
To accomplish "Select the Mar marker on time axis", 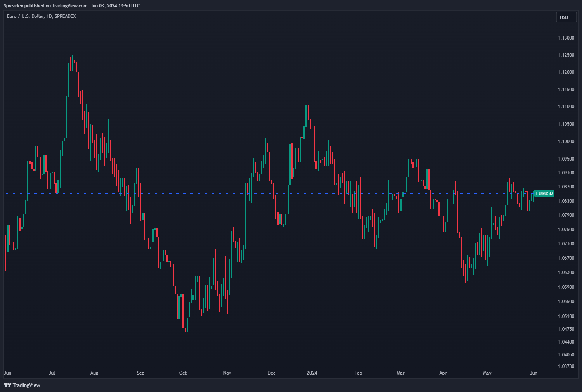I will (x=400, y=373).
